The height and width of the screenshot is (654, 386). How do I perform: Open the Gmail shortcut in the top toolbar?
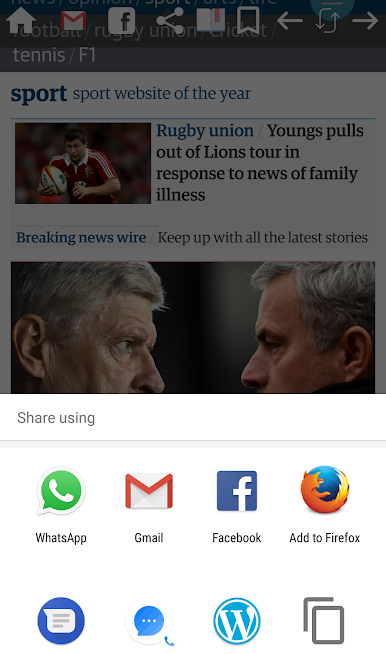point(73,21)
